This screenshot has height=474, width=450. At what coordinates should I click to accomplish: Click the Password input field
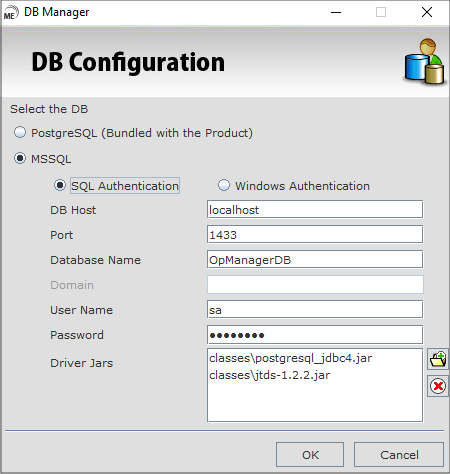point(315,334)
